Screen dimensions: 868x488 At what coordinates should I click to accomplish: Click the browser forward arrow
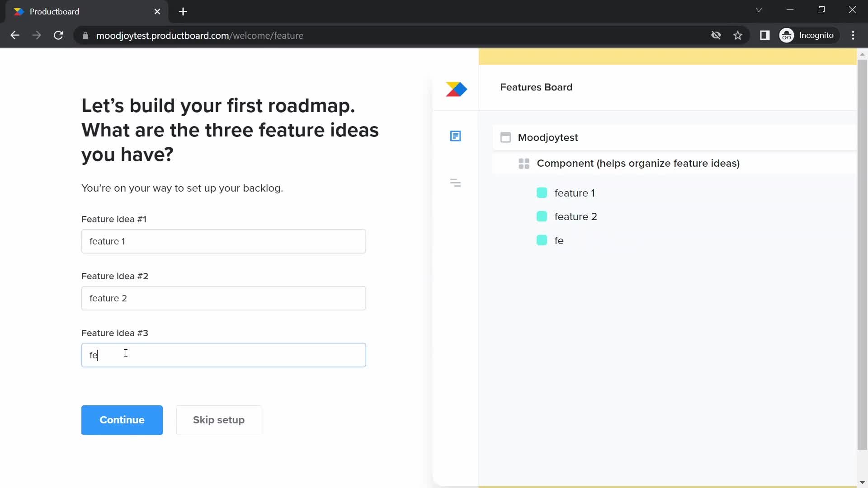pos(37,35)
